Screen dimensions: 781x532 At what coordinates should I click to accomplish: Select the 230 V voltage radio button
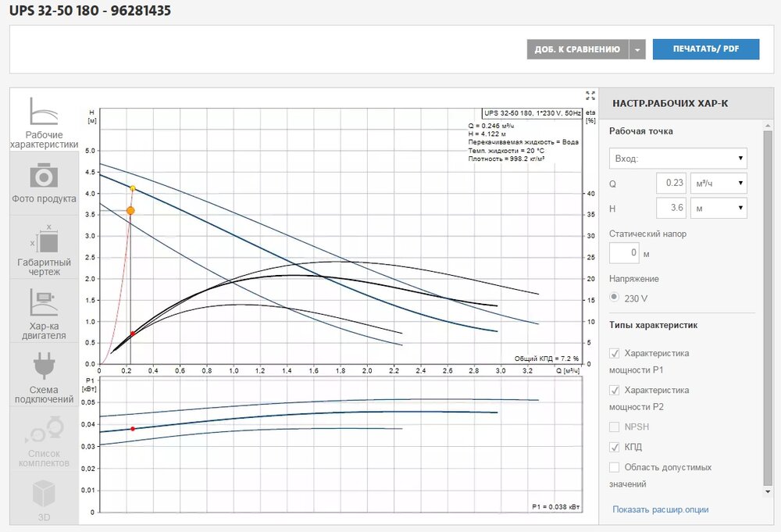pos(615,298)
